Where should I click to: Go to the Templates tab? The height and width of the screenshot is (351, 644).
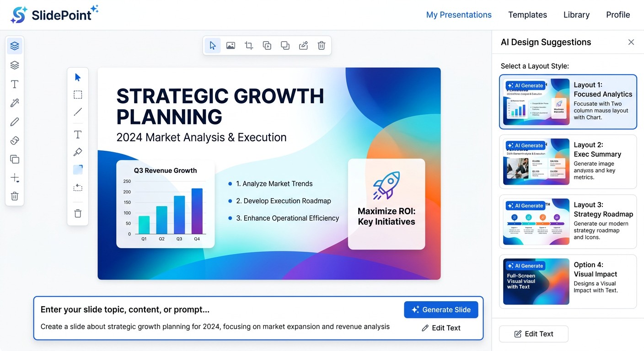pyautogui.click(x=527, y=15)
